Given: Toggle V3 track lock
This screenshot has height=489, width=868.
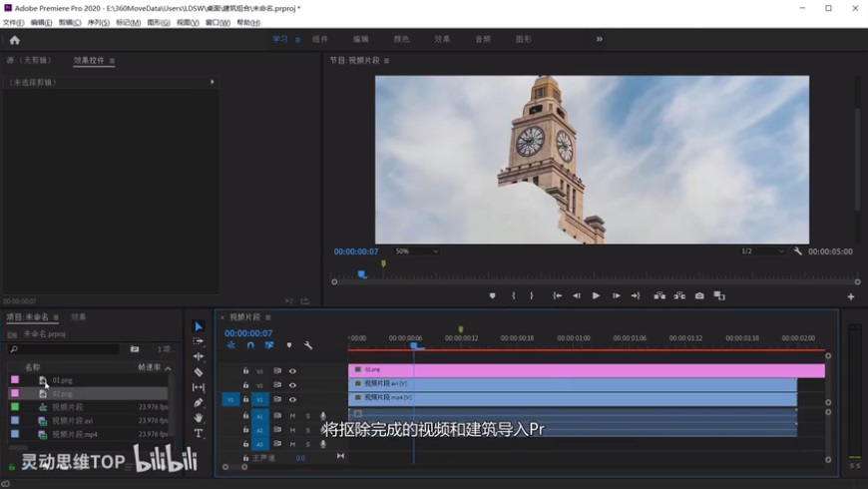Looking at the screenshot, I should [245, 370].
